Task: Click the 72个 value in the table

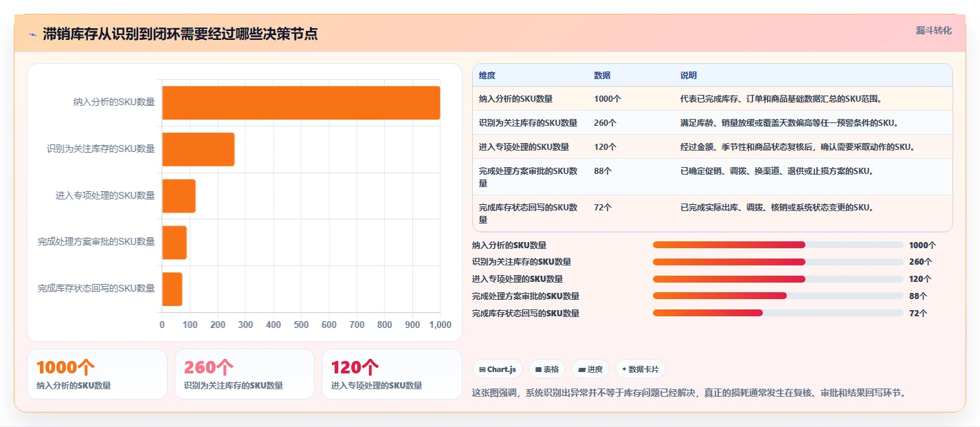Action: [x=603, y=208]
